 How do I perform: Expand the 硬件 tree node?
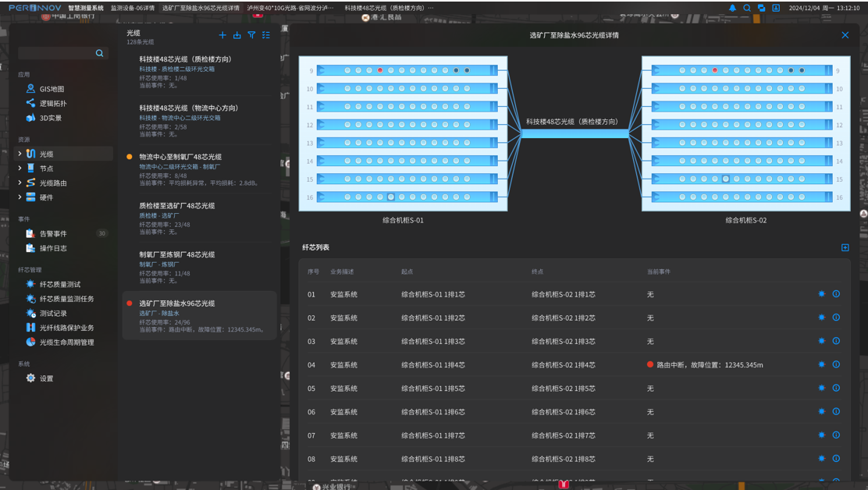[20, 197]
